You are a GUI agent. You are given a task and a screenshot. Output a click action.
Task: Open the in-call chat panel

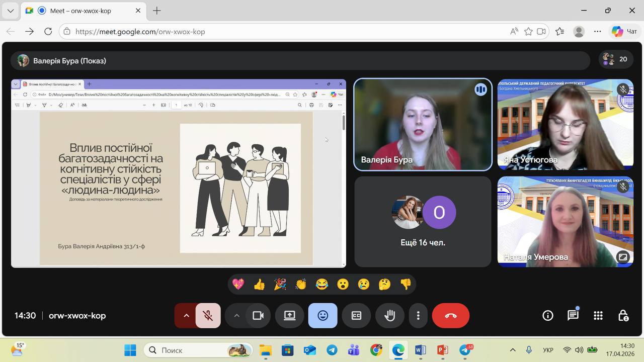tap(573, 316)
